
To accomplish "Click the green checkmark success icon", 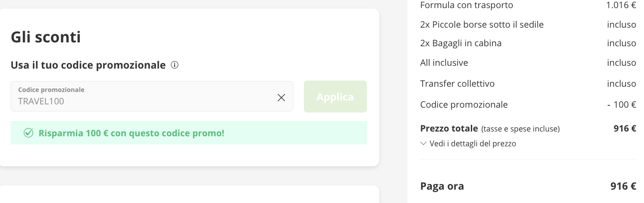I will [x=28, y=133].
